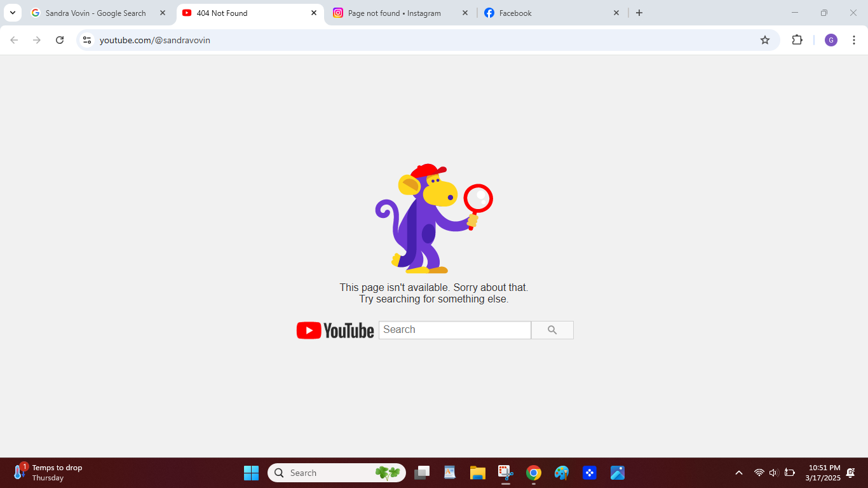Open the clock showing 10:51 PM
Viewport: 868px width, 488px height.
[823, 473]
